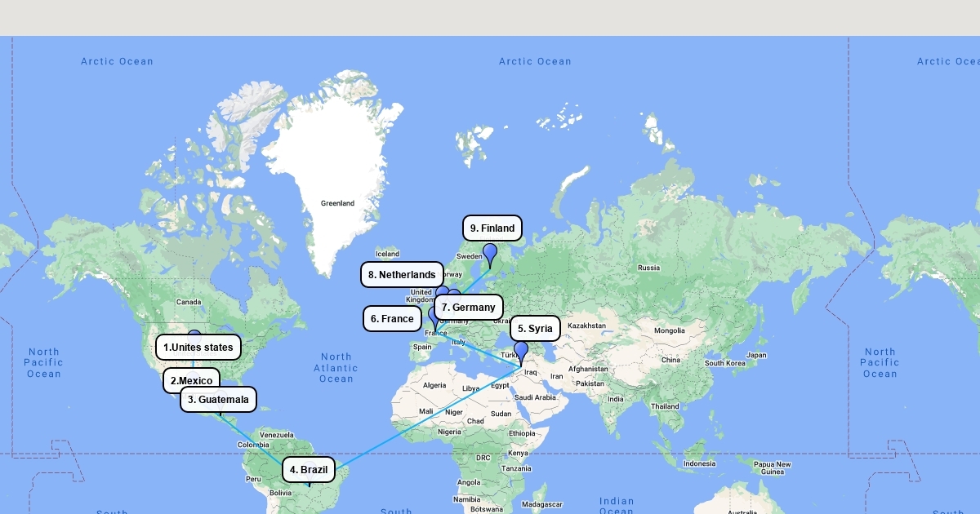Screen dimensions: 980x514
Task: Select the North Atlantic Ocean text
Action: click(x=336, y=368)
